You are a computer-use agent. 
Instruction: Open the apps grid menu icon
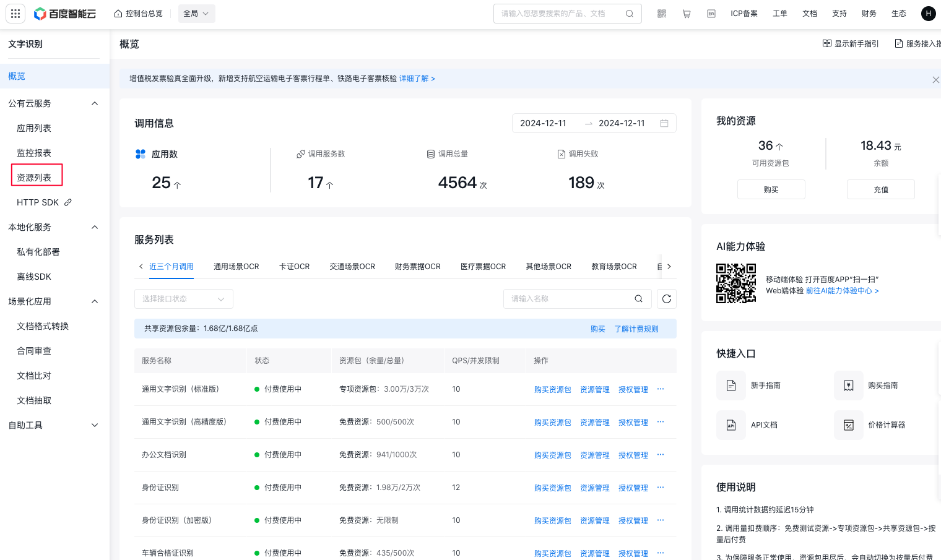pos(15,14)
